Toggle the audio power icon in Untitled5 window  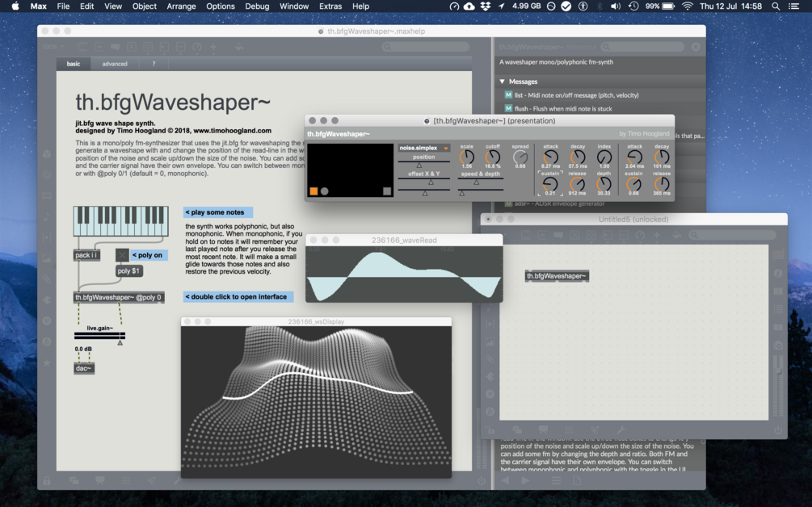[778, 429]
